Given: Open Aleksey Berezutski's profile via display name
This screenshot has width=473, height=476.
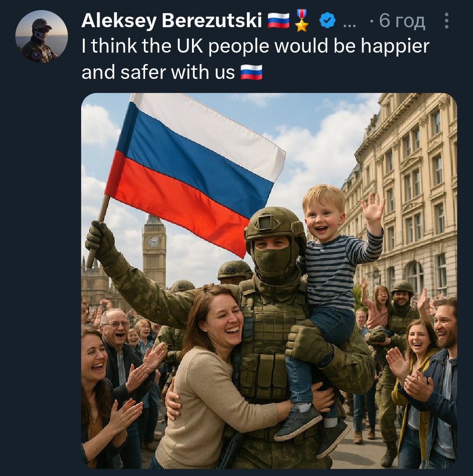Looking at the screenshot, I should pos(171,21).
